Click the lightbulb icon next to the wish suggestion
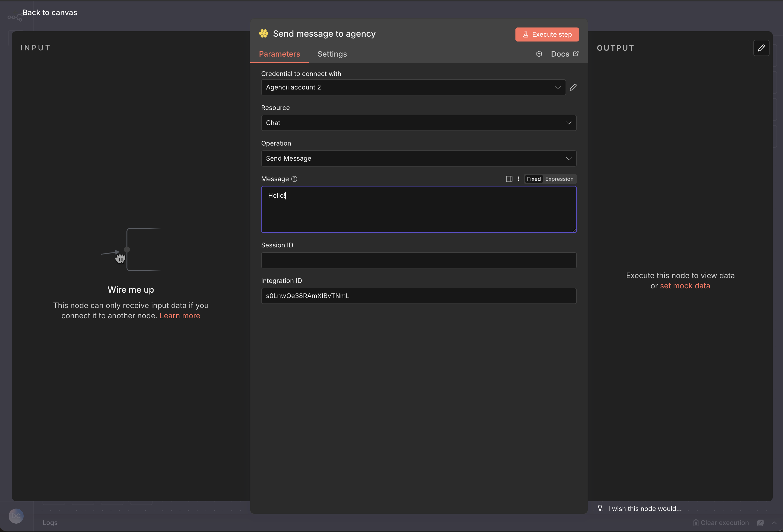This screenshot has width=783, height=532. pyautogui.click(x=600, y=508)
